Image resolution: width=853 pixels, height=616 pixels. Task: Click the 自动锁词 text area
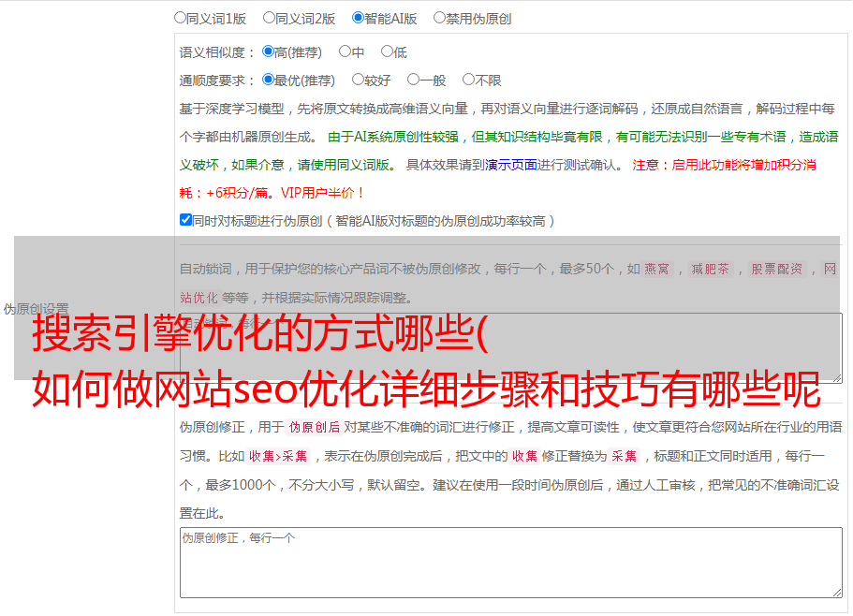(511, 348)
